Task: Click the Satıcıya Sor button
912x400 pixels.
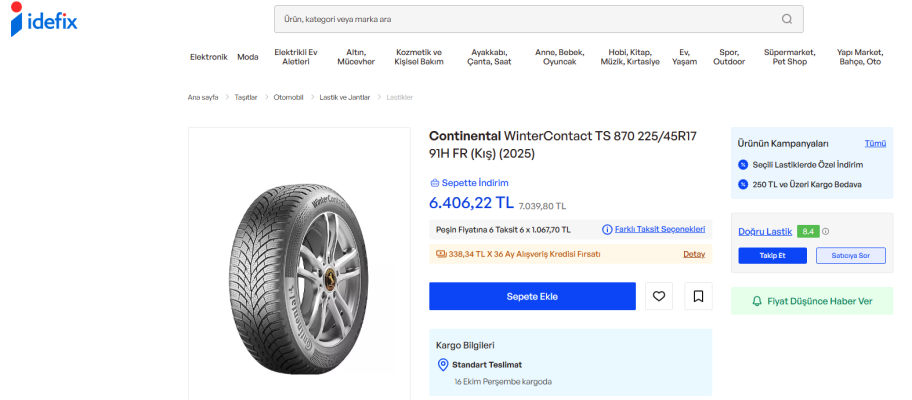Action: coord(851,256)
